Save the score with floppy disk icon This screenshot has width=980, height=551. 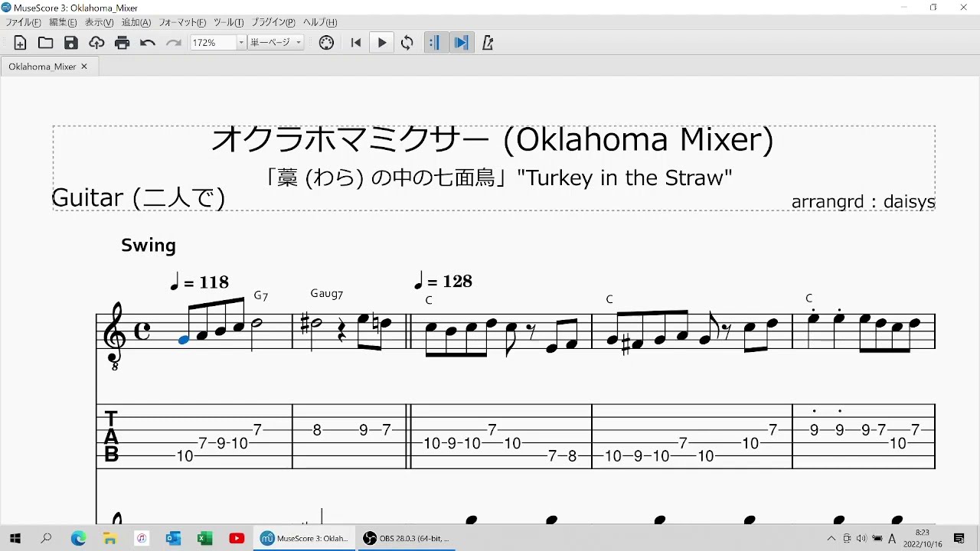point(71,43)
